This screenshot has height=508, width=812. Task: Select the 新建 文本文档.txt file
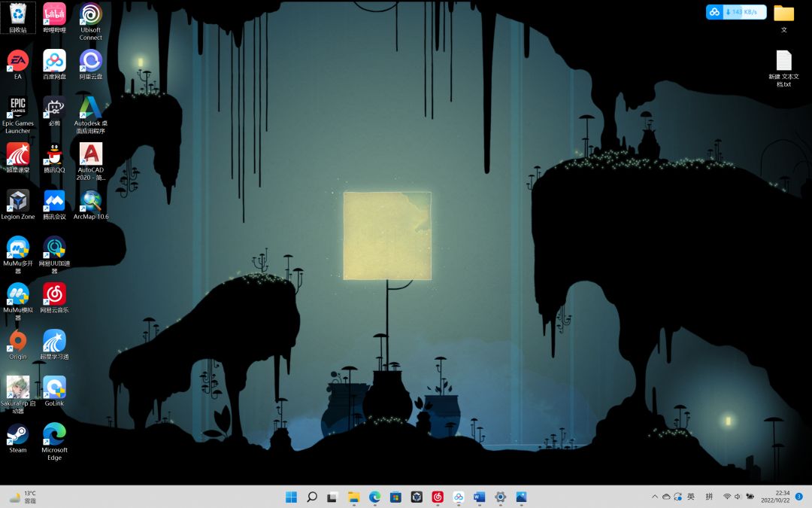pyautogui.click(x=783, y=68)
